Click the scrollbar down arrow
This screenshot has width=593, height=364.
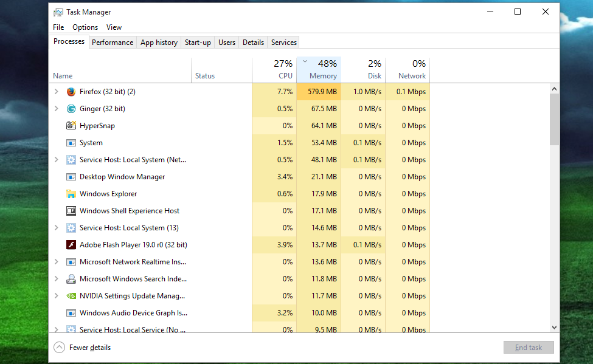(555, 328)
